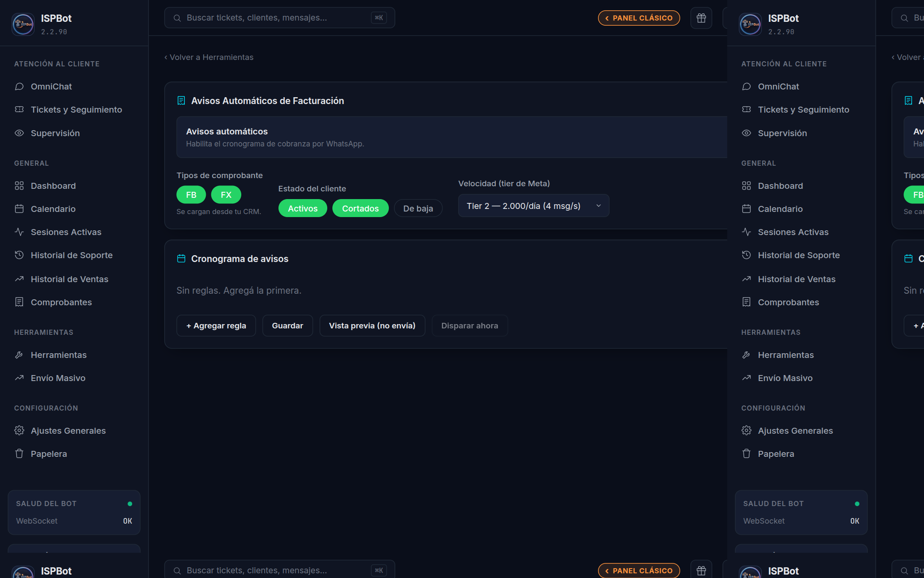Open Tickets y Seguimiento icon in left sidebar

19,110
